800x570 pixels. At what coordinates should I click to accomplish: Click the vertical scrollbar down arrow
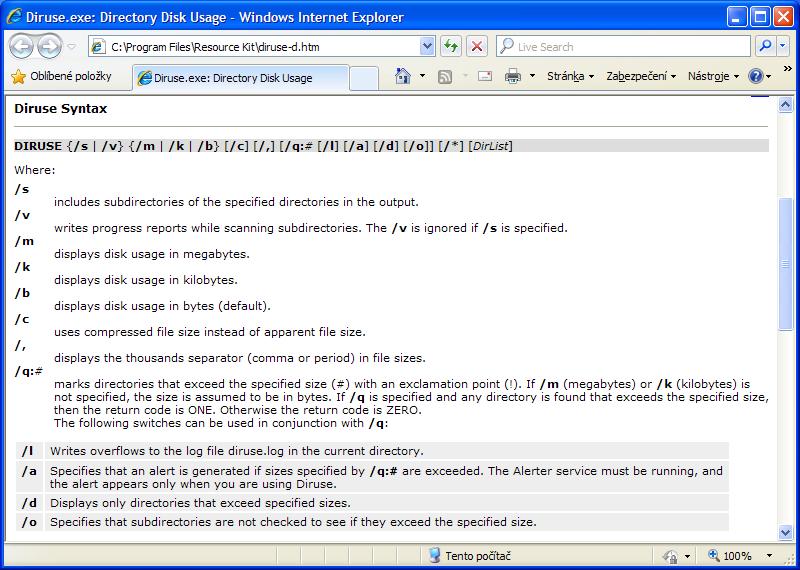pyautogui.click(x=785, y=533)
